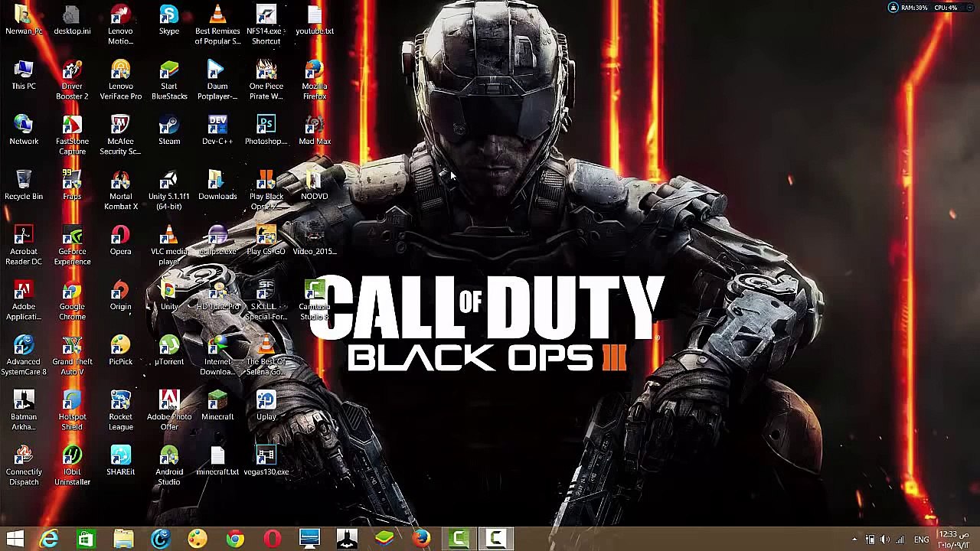
Task: Select the Opera shortcut on the desktop
Action: 120,241
